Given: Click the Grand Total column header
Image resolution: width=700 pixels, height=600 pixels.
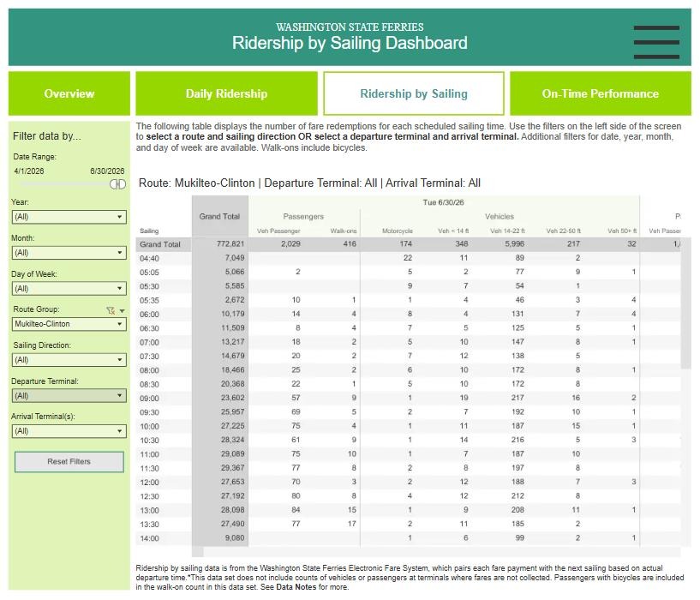Looking at the screenshot, I should [x=219, y=216].
